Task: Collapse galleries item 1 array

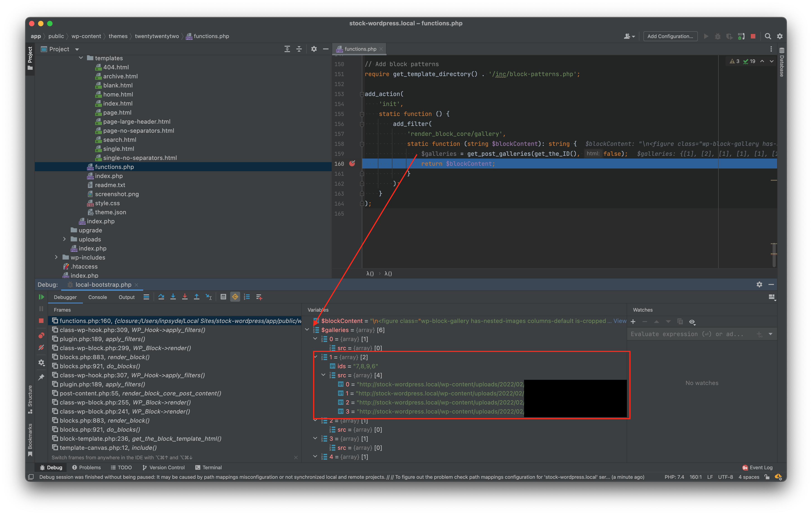Action: tap(315, 357)
